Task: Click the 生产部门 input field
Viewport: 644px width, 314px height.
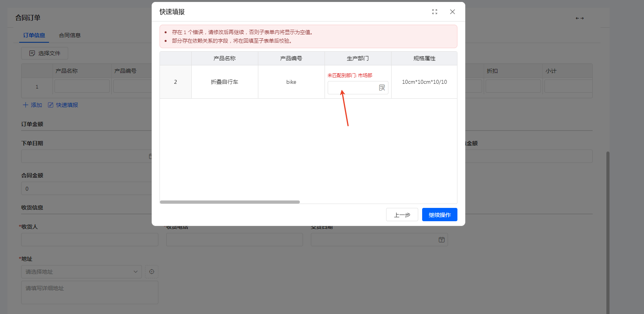Action: coord(353,88)
